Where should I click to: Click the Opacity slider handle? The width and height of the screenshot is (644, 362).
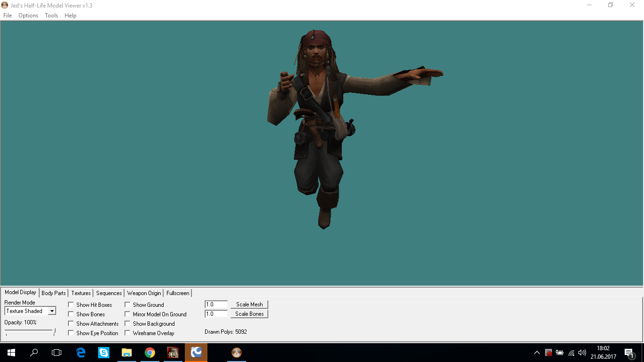pyautogui.click(x=55, y=332)
